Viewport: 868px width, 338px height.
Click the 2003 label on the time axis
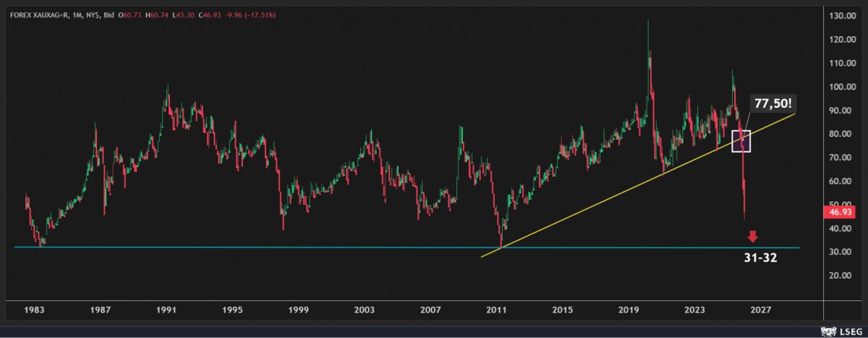364,310
